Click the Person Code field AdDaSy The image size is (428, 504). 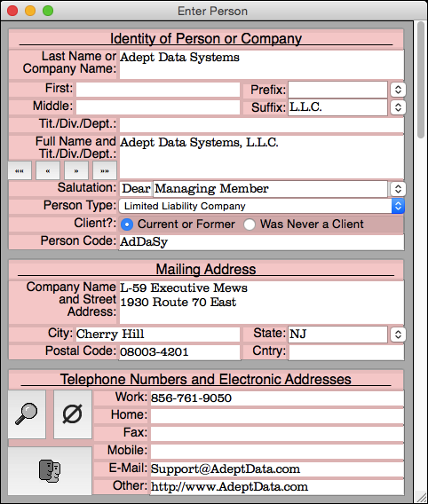click(261, 242)
